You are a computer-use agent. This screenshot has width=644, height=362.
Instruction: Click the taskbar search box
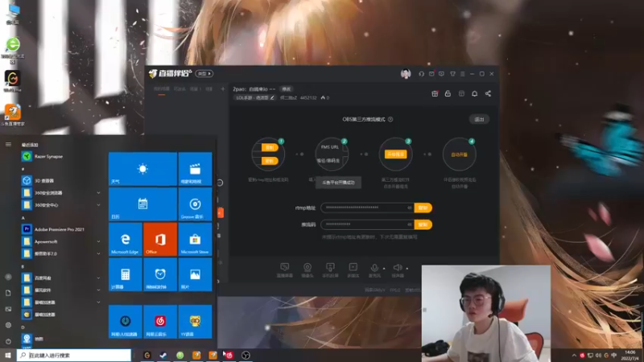(74, 355)
